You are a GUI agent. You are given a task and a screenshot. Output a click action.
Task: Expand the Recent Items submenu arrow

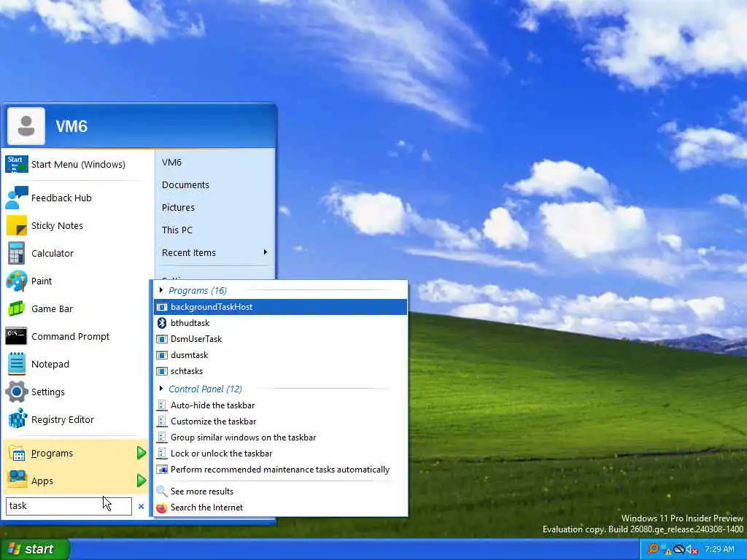[x=266, y=252]
